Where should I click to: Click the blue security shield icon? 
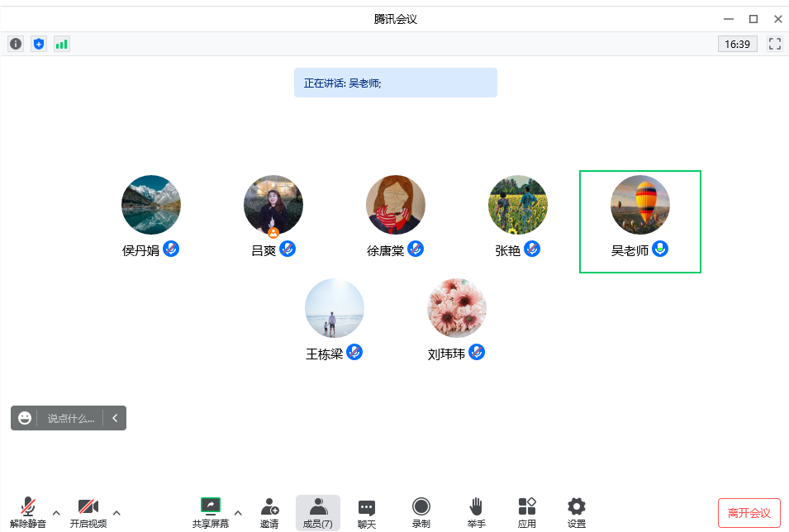[x=39, y=44]
